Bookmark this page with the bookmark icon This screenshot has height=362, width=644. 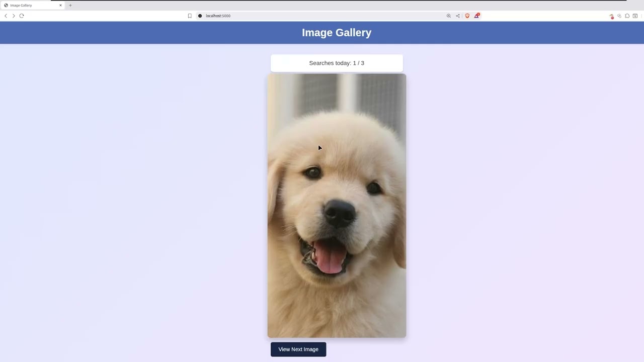[190, 16]
